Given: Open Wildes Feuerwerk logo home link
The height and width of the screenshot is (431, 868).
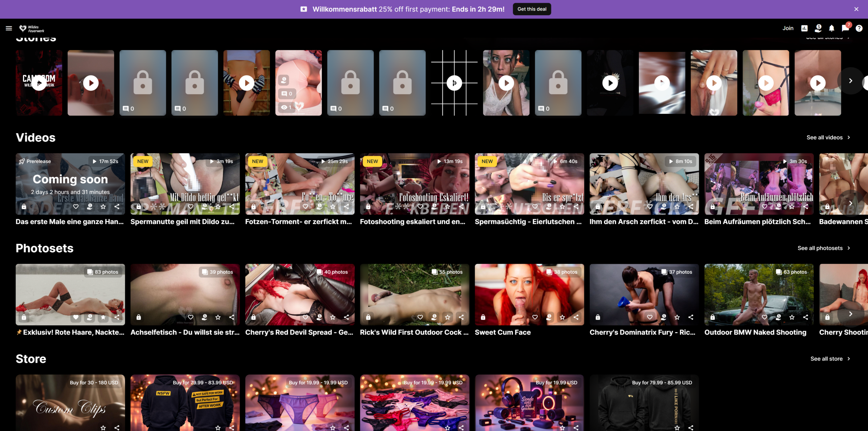Looking at the screenshot, I should tap(32, 29).
